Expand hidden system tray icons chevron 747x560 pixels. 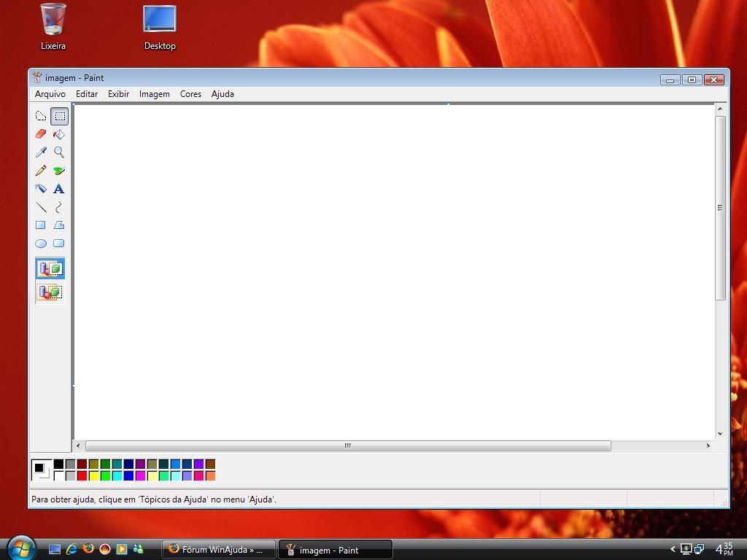(673, 549)
